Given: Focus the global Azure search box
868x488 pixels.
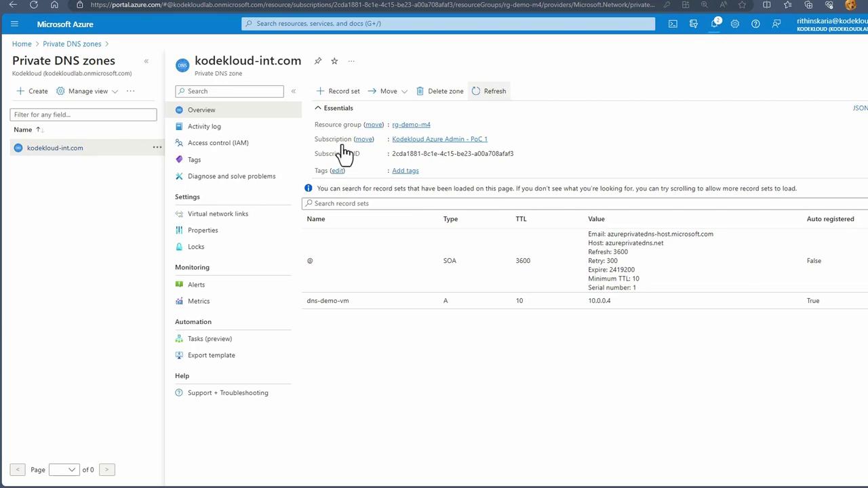Looking at the screenshot, I should [x=448, y=24].
